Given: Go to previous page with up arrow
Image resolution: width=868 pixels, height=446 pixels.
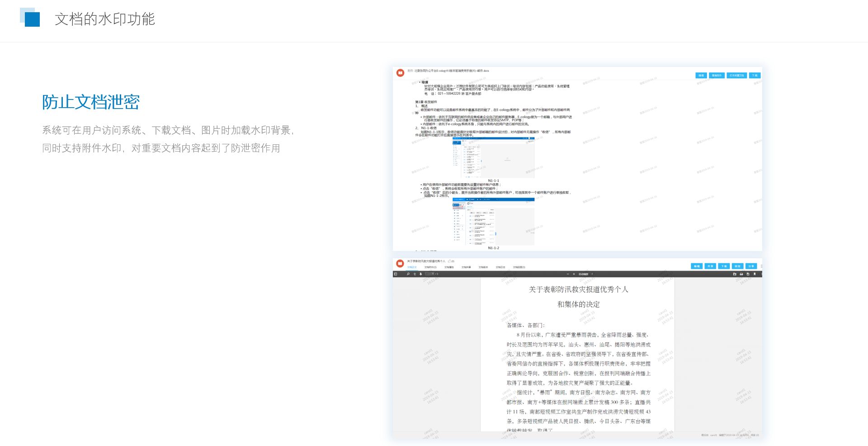Looking at the screenshot, I should tap(415, 274).
